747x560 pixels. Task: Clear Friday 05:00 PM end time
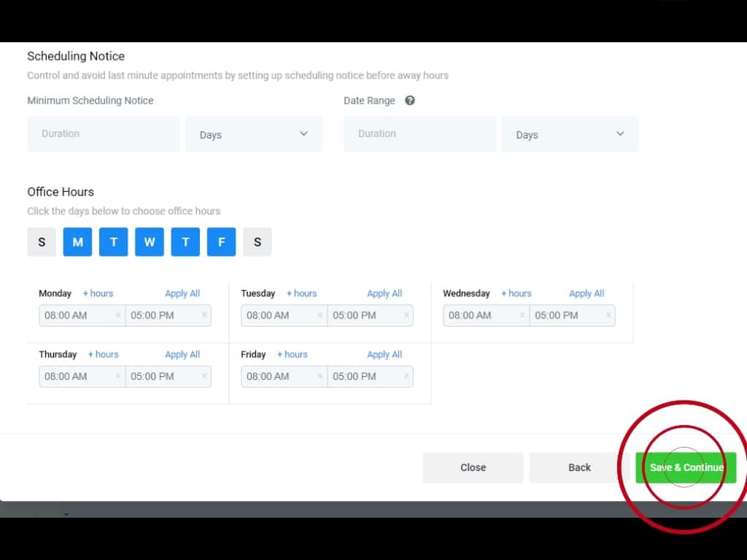point(406,377)
